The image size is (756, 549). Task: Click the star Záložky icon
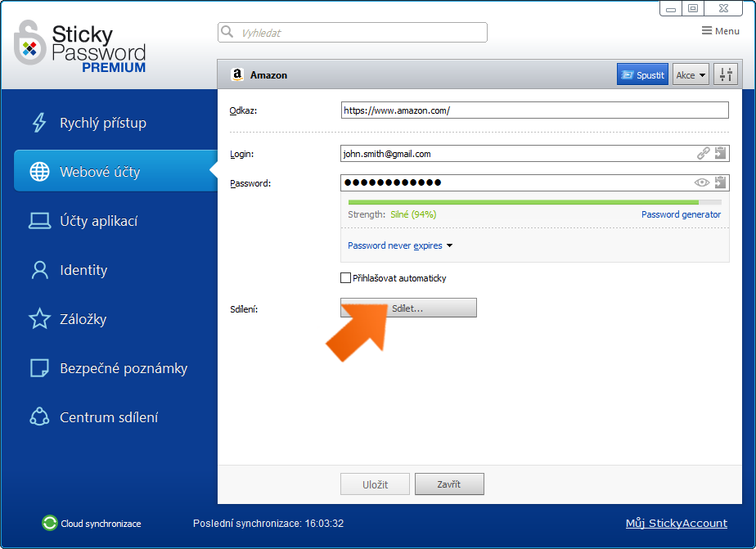[x=39, y=318]
